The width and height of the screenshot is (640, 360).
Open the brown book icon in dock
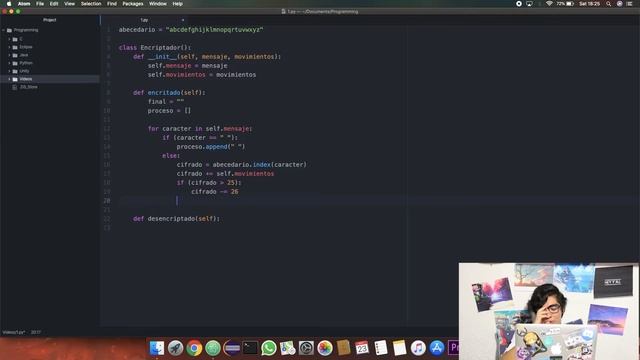coord(343,348)
